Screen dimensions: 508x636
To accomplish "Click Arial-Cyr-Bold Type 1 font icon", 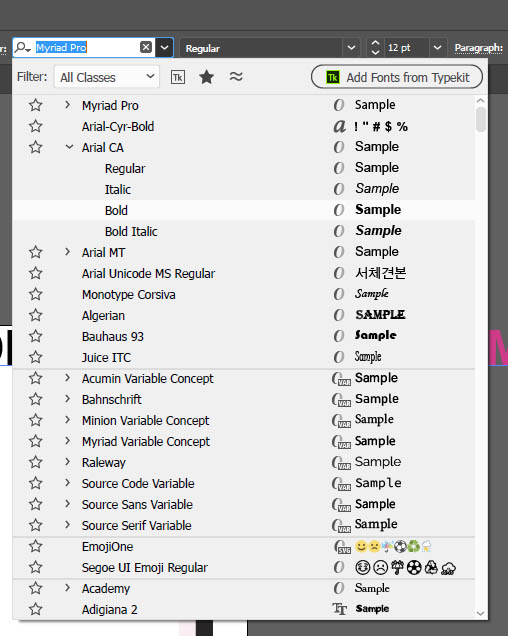I will click(340, 127).
